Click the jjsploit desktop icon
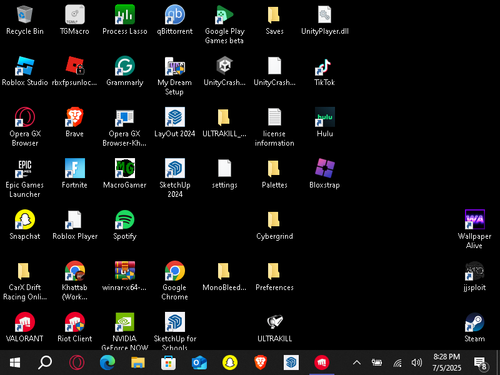Image resolution: width=500 pixels, height=375 pixels. (x=475, y=271)
